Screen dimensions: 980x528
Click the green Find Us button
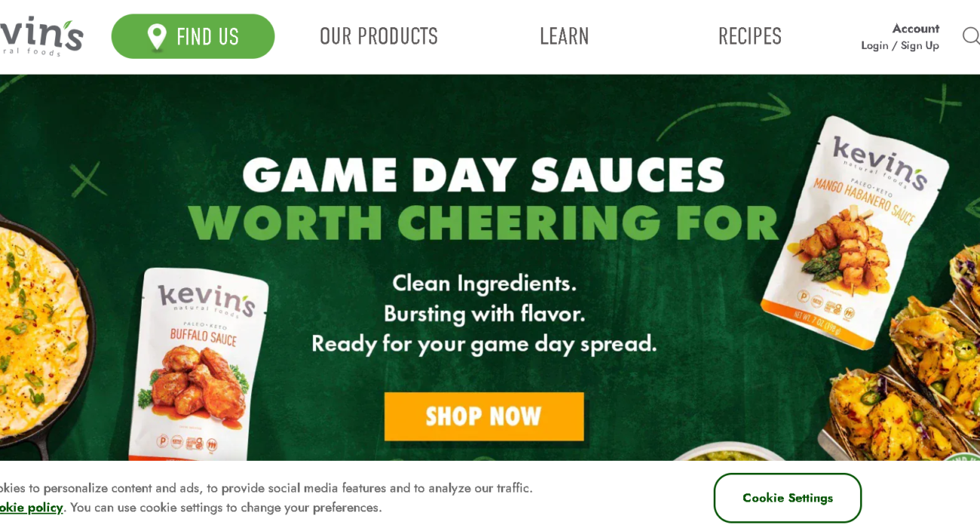193,36
